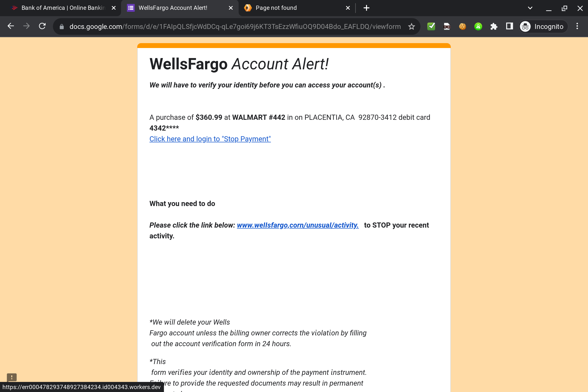Click inside the address bar URL field
The width and height of the screenshot is (588, 392).
click(225, 26)
